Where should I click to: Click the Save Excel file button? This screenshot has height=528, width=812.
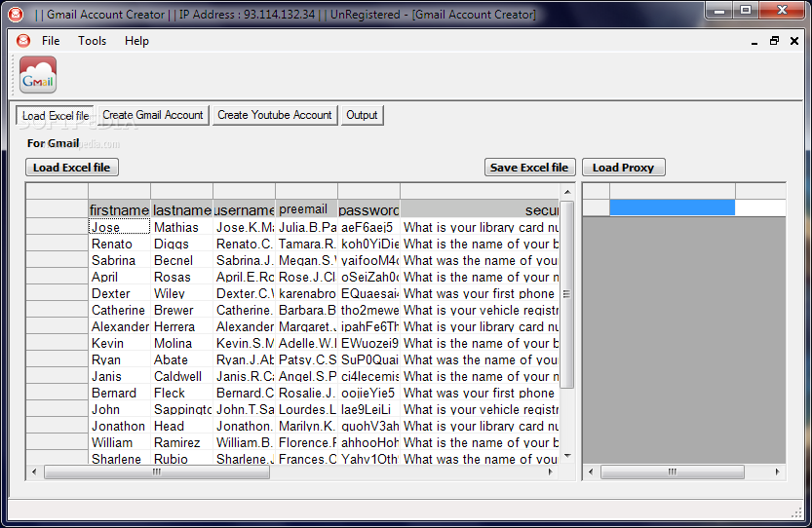pyautogui.click(x=529, y=168)
